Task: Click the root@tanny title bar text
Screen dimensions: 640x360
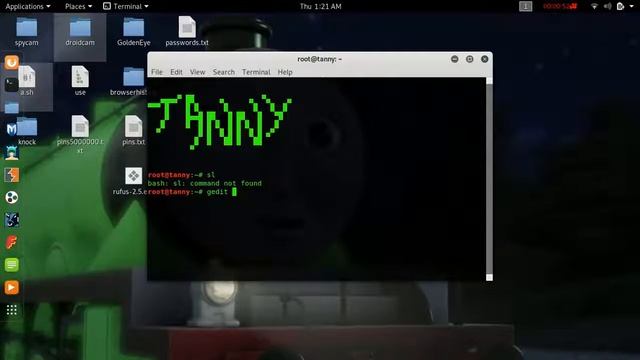Action: pyautogui.click(x=319, y=59)
